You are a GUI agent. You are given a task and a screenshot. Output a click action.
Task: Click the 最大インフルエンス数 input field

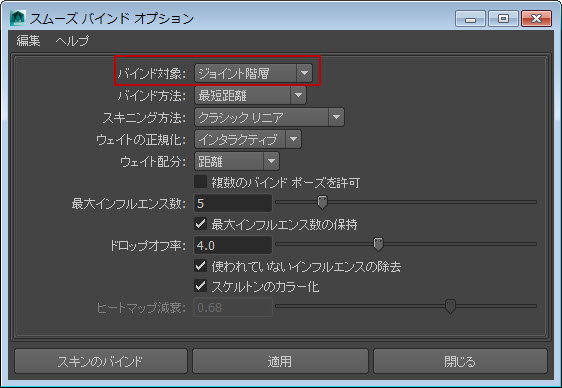[x=233, y=203]
